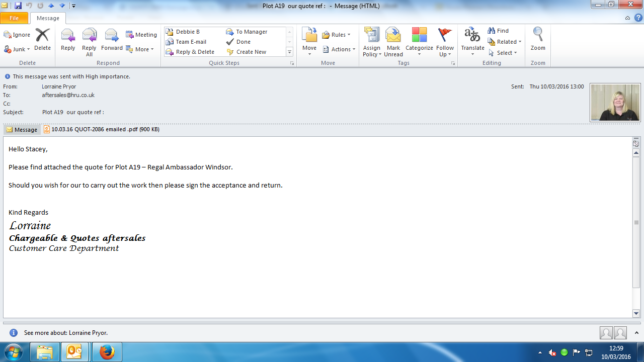
Task: Click second contact avatar in People Pane
Action: (x=620, y=333)
